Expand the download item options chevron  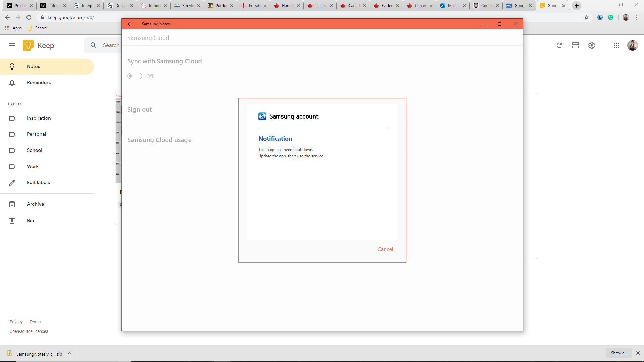point(69,353)
